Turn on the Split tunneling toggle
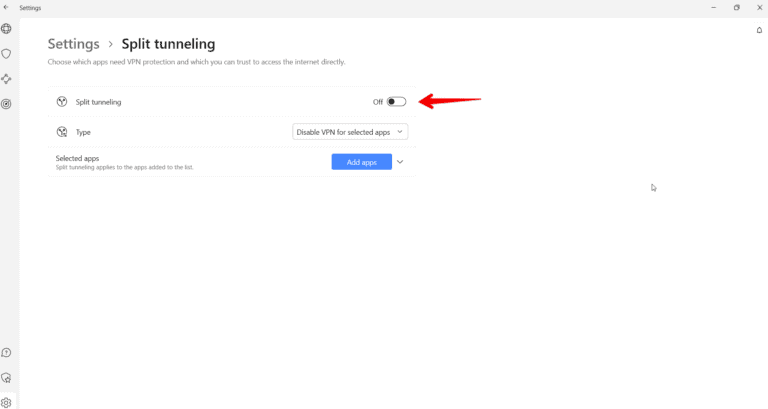768x409 pixels. click(397, 102)
